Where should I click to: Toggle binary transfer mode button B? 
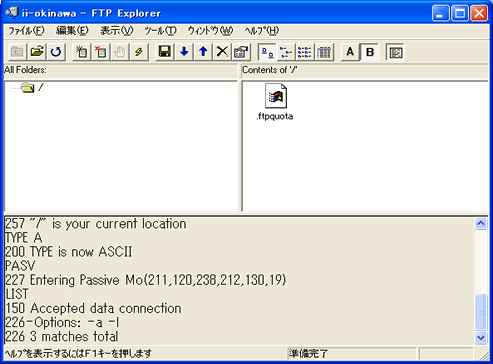pos(370,52)
